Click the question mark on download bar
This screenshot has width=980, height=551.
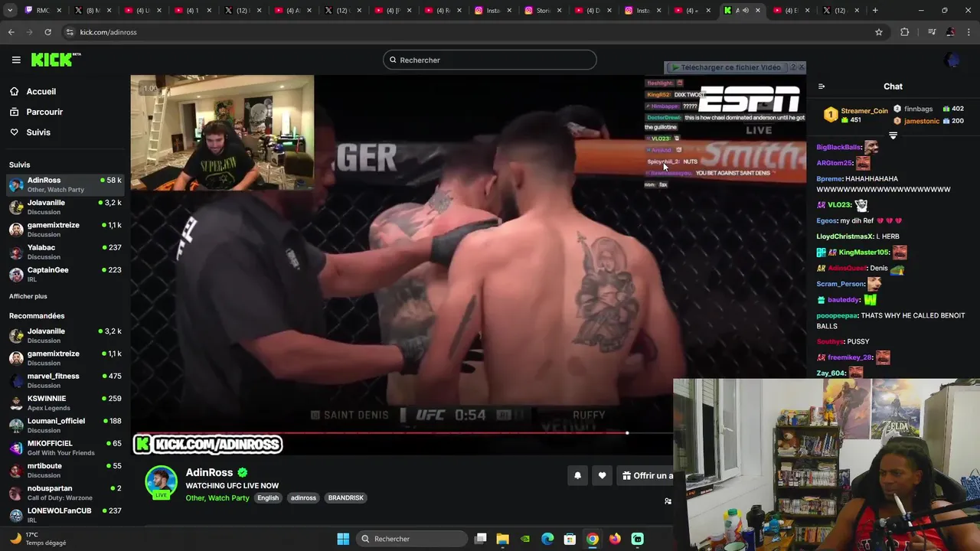(792, 67)
